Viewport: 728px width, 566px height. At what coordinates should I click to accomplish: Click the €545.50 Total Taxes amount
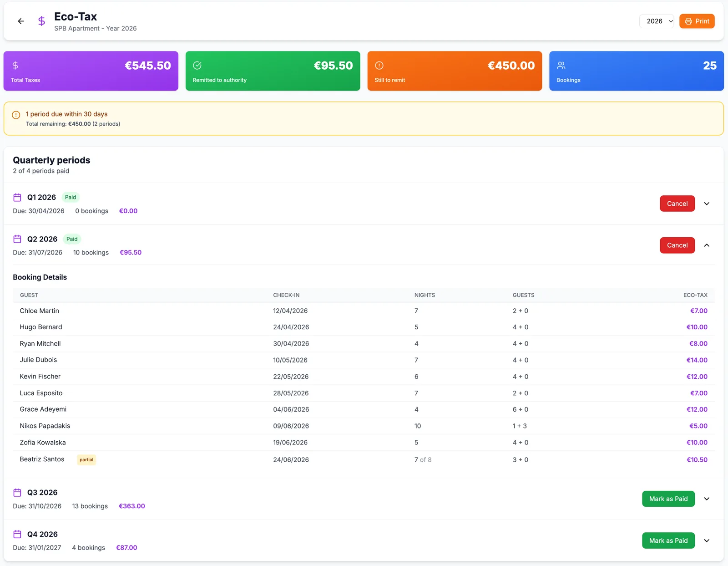148,66
